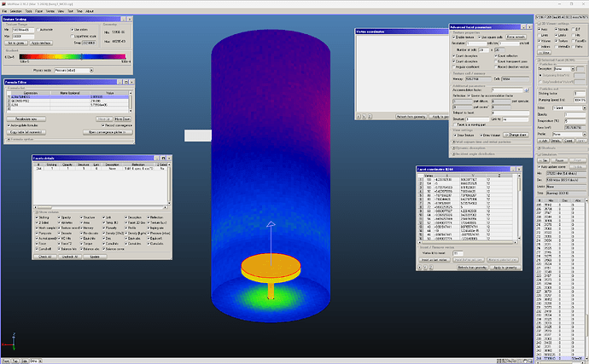589x364 pixels.
Task: Maximize the Formula Editor window
Action: [x=125, y=82]
